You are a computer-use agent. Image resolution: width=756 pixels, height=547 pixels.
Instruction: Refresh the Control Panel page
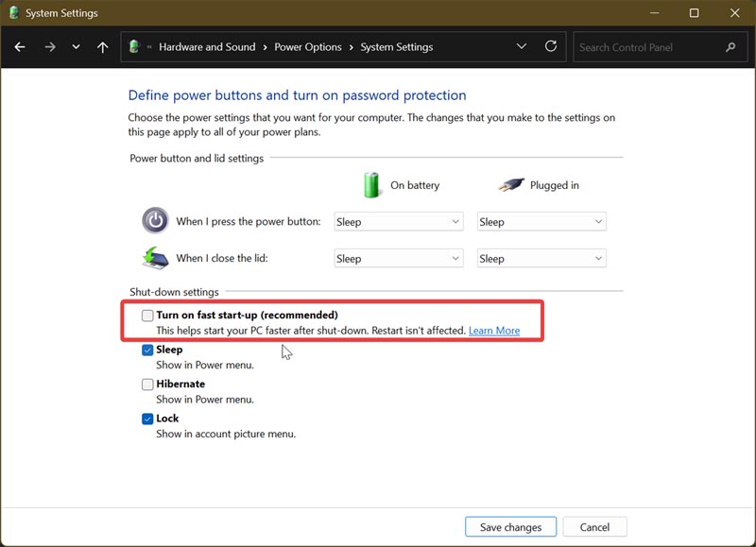click(551, 46)
